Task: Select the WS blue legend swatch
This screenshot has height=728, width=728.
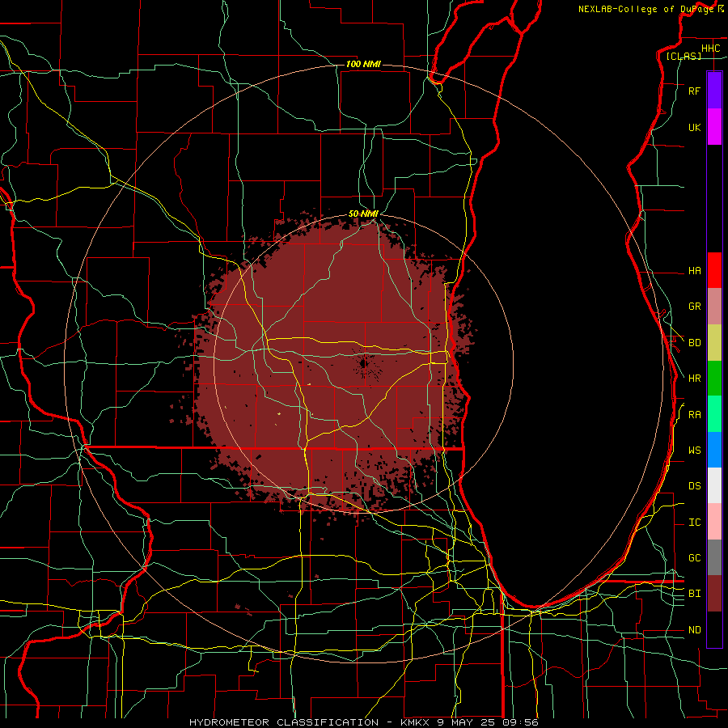Action: pyautogui.click(x=714, y=450)
